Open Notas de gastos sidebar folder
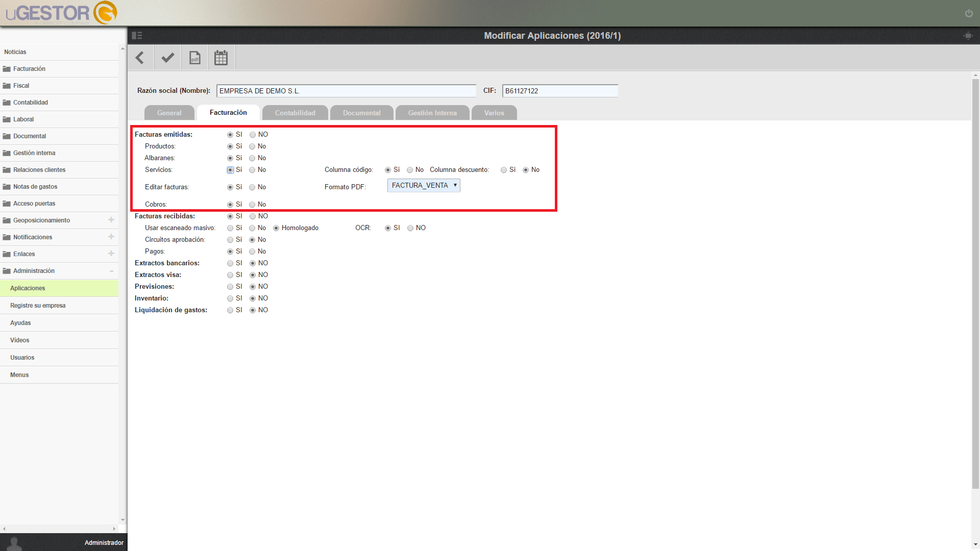 [x=59, y=187]
